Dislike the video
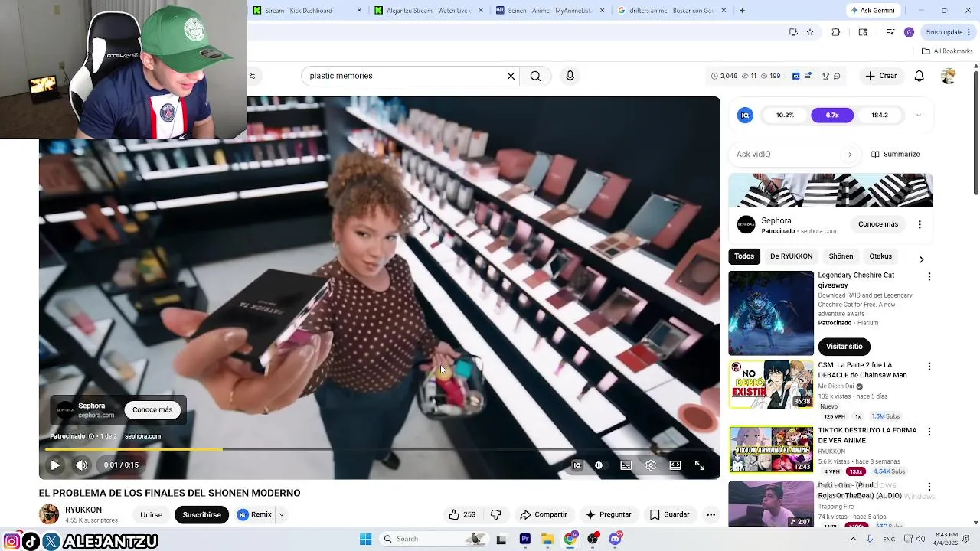This screenshot has width=980, height=551. [x=495, y=514]
